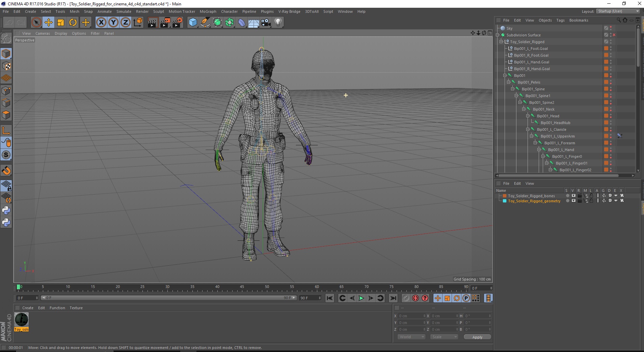This screenshot has width=644, height=352.
Task: Open the Object Manager Tags menu
Action: (x=560, y=20)
